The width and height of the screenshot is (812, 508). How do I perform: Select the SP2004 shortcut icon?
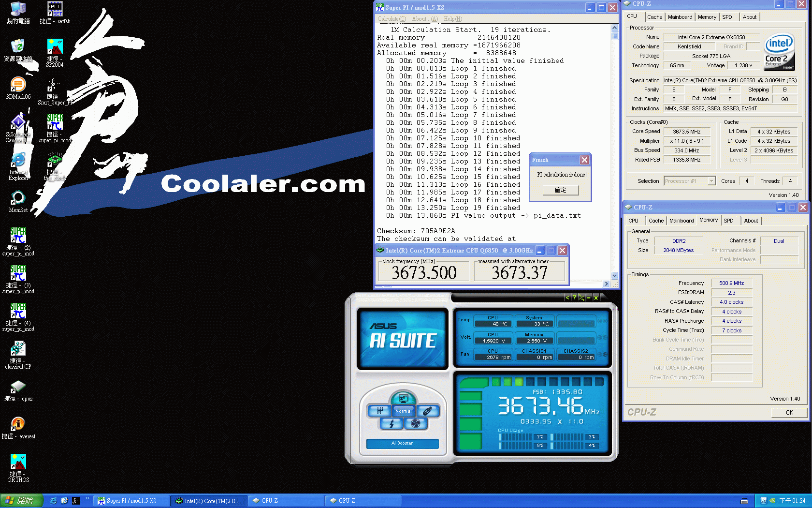tap(55, 53)
